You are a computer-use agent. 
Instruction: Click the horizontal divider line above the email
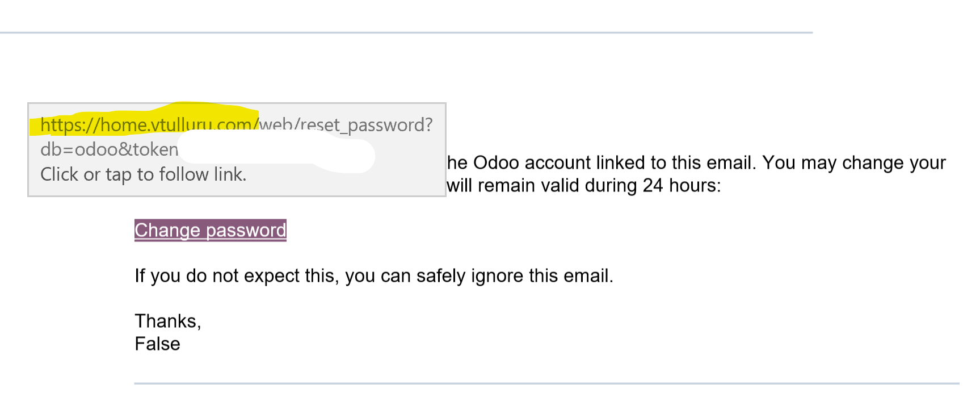pos(406,32)
